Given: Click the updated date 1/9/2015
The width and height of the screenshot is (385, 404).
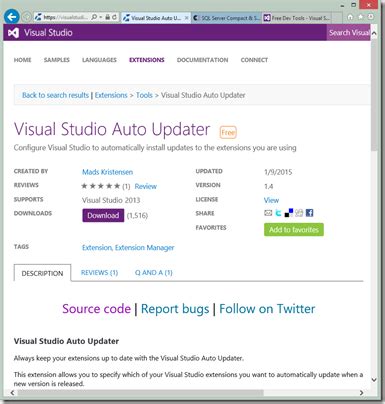Looking at the screenshot, I should [x=278, y=172].
